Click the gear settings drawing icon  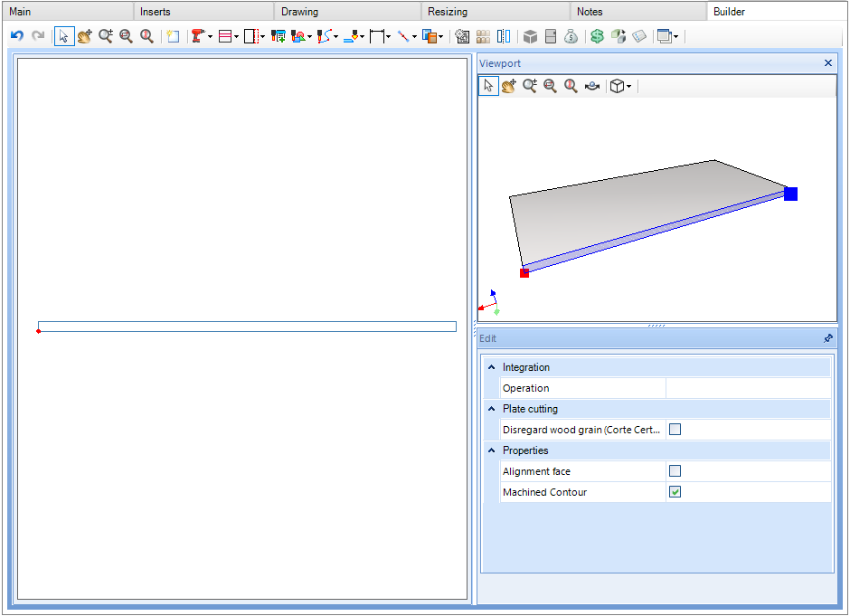[x=462, y=36]
